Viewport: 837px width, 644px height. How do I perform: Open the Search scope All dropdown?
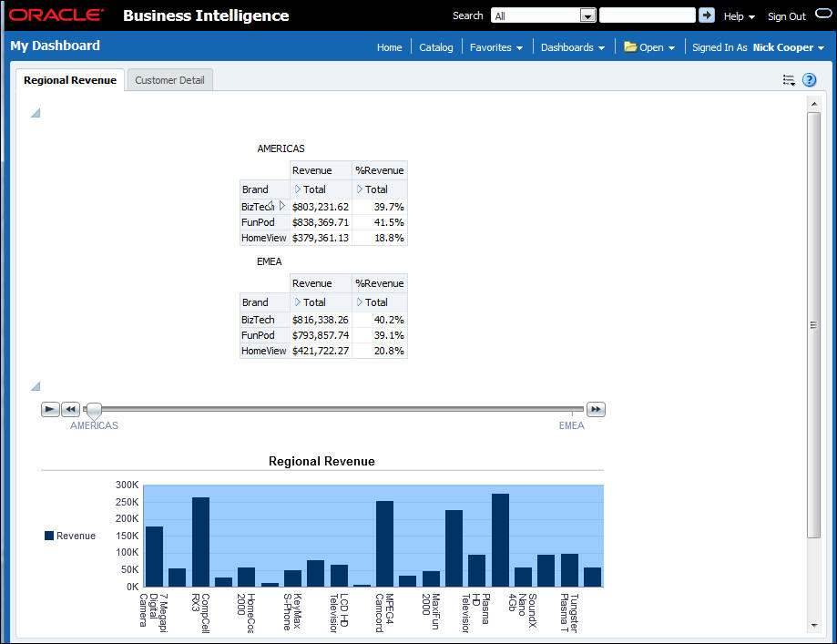587,16
